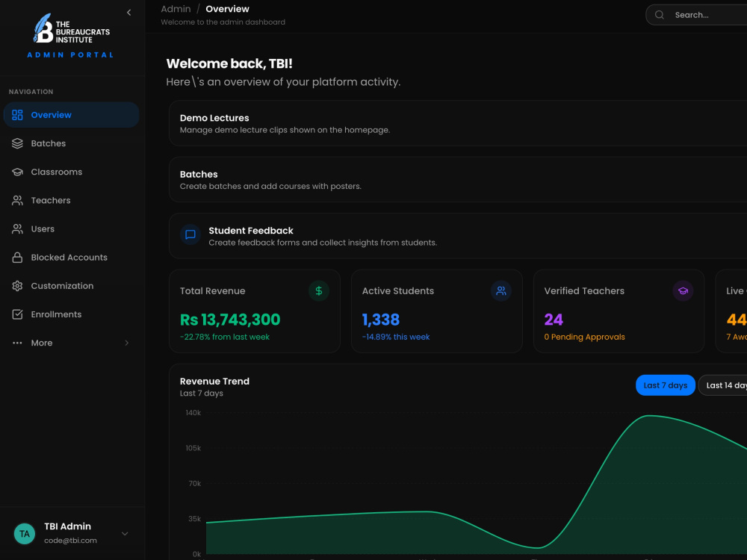
Task: Click the Total Revenue amount Rs 13,743,300
Action: click(230, 320)
